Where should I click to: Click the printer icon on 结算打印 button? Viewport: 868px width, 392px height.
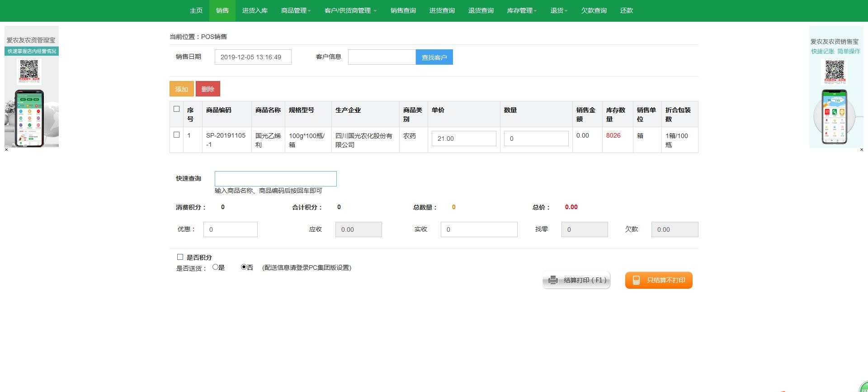(x=553, y=280)
